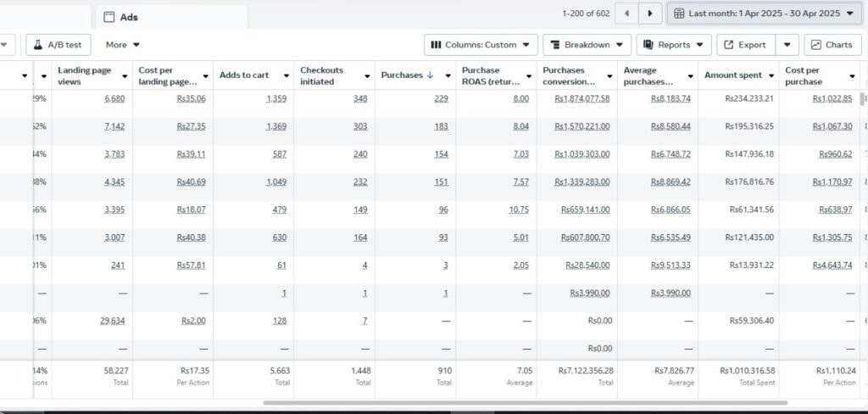The image size is (868, 414).
Task: Open landing page views value 6,680
Action: coord(114,98)
